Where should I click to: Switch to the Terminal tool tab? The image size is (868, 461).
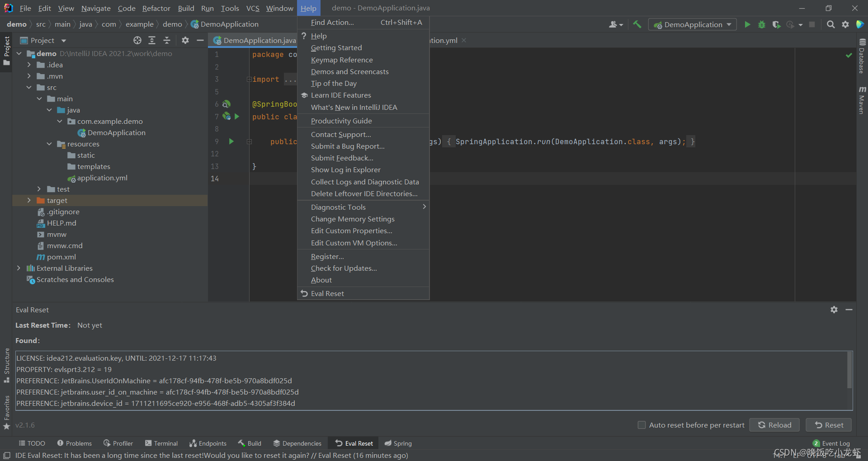tap(161, 443)
